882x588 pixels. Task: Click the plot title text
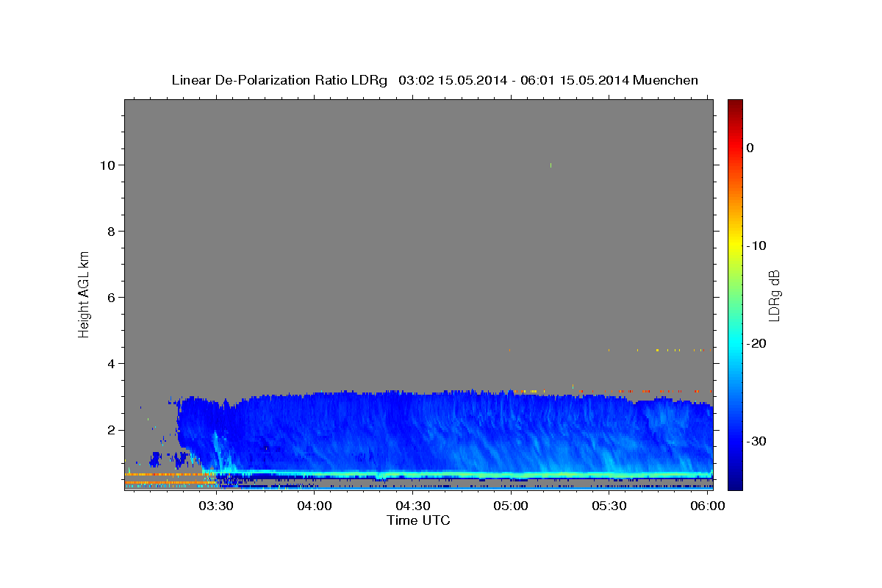tap(434, 80)
